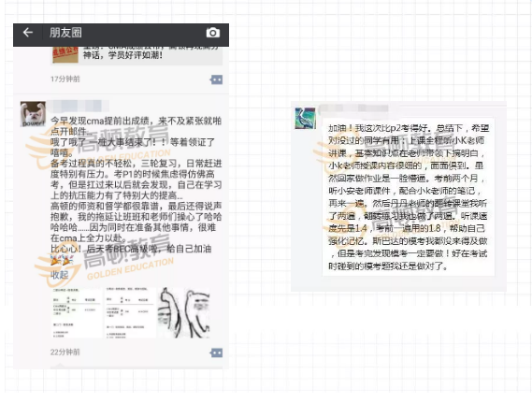
Task: Open the second score report image
Action: 130,313
